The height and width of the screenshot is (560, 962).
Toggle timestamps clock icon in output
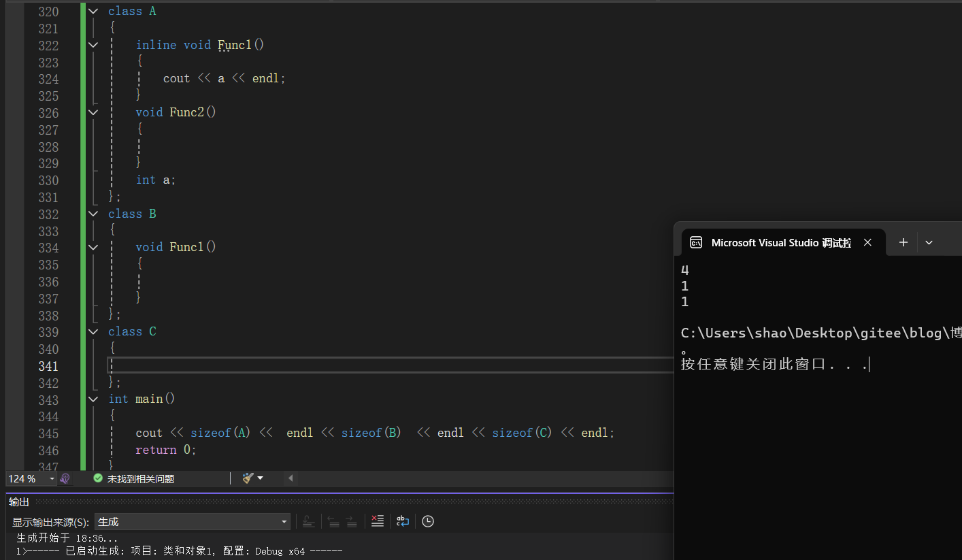[428, 522]
